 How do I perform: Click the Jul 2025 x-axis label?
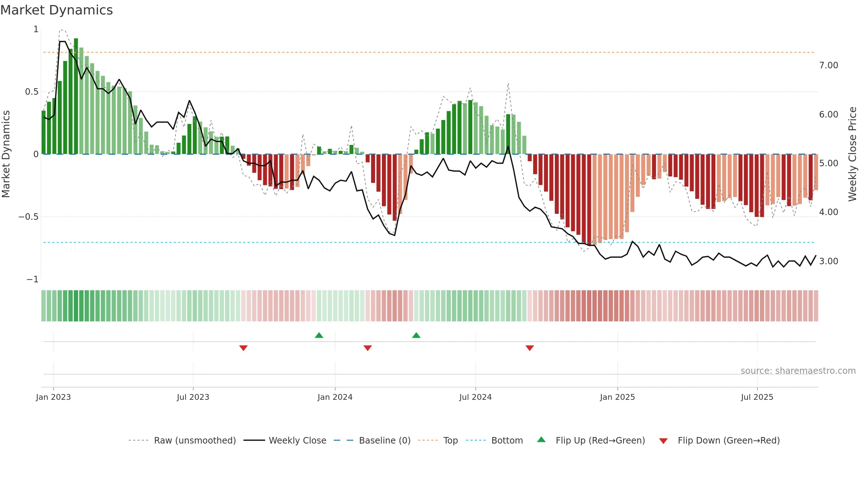click(757, 397)
